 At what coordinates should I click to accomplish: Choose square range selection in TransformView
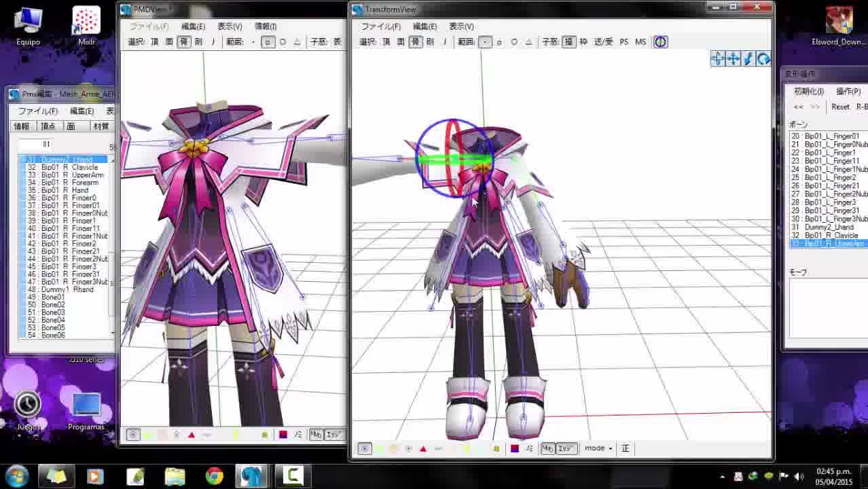[499, 42]
